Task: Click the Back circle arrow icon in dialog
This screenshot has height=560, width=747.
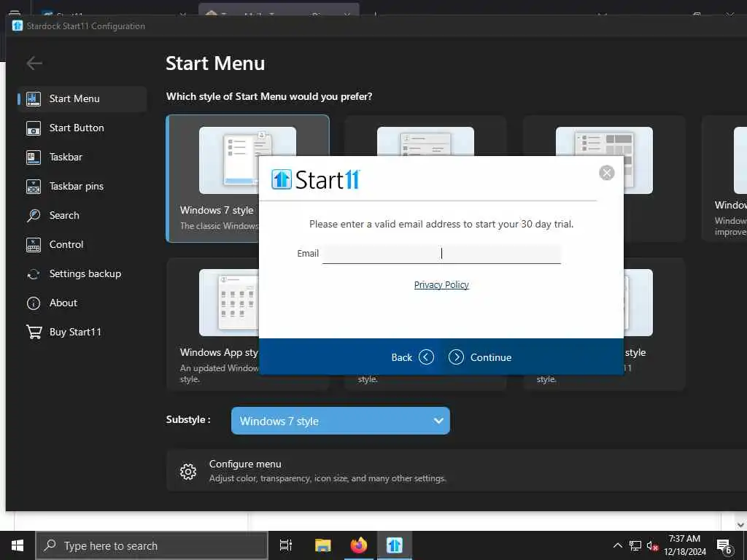Action: 426,357
